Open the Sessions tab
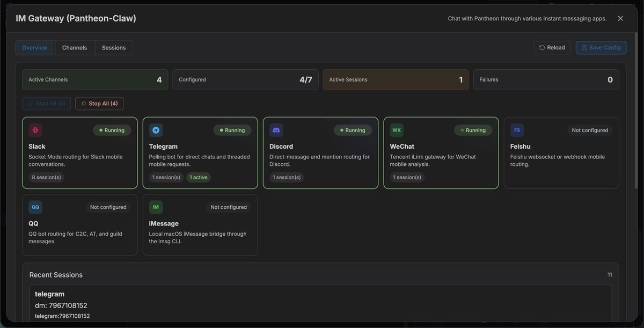The width and height of the screenshot is (644, 328). point(114,48)
